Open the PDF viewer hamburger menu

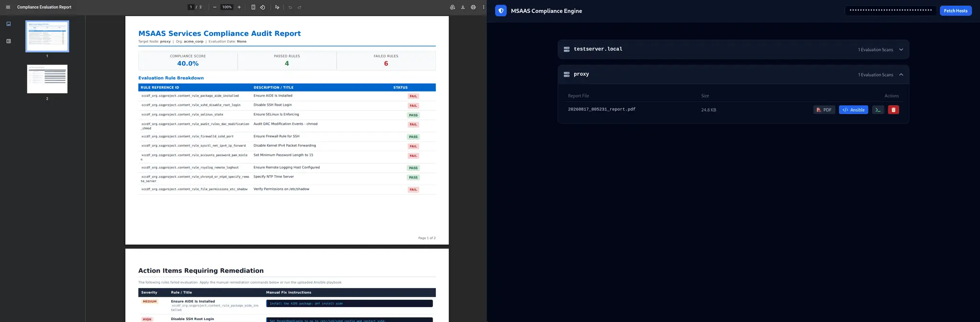[8, 7]
